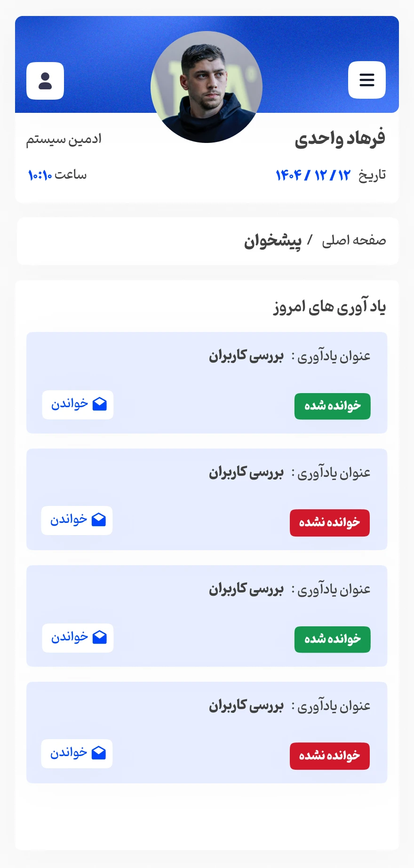Screen dimensions: 414x868
Task: Click green خوانده شده badge in third reminder
Action: click(333, 639)
